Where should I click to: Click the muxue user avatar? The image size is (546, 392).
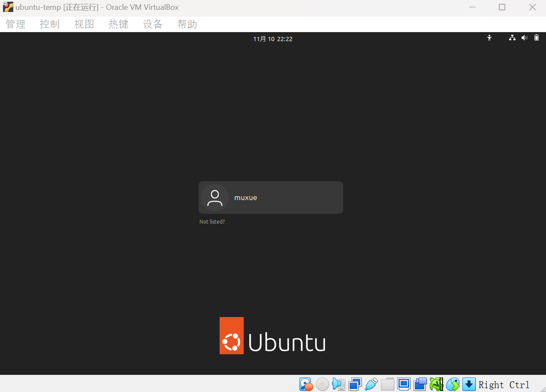(214, 197)
